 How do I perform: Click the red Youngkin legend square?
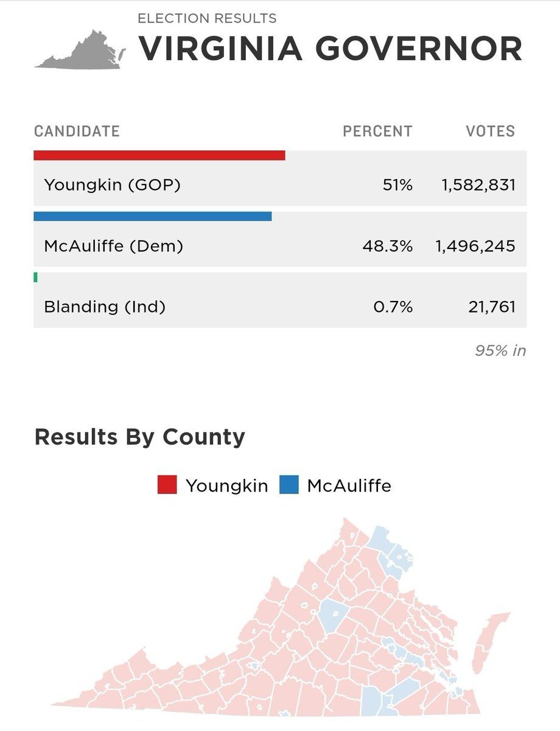(x=167, y=485)
